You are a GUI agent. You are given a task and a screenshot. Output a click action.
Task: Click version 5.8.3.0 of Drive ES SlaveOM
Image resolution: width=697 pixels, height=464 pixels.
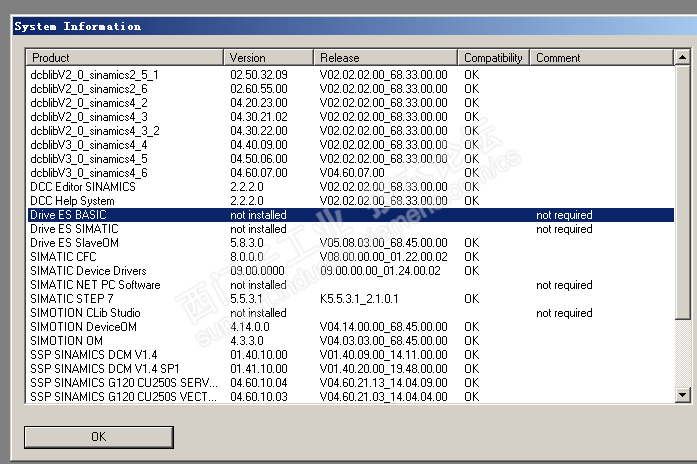(247, 243)
